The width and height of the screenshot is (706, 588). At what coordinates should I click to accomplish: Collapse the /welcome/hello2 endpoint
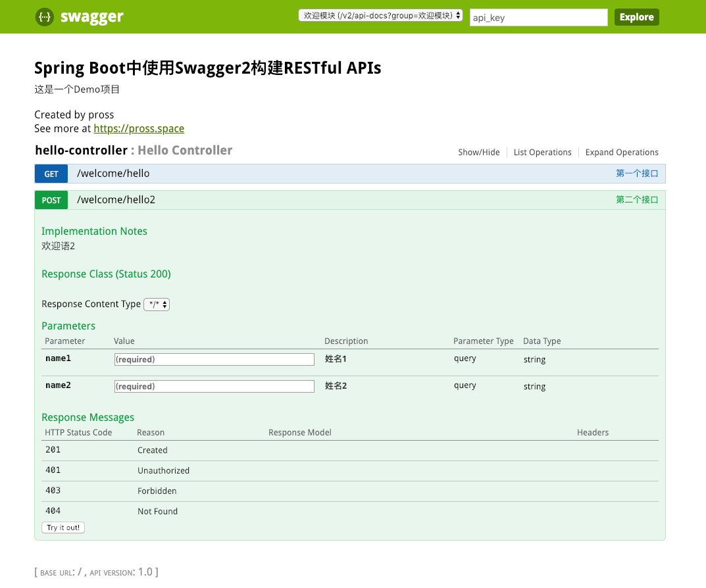116,200
